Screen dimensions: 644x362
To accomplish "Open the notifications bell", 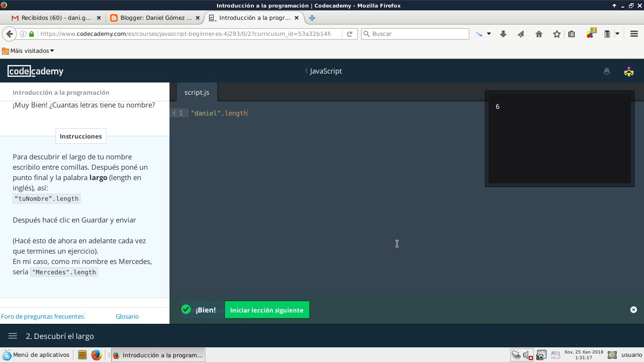I will [607, 71].
